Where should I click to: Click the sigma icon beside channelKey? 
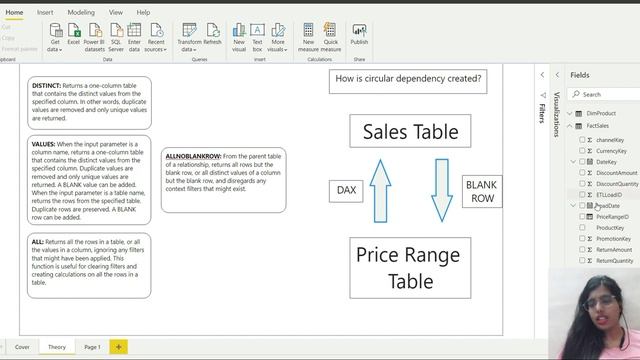(590, 140)
